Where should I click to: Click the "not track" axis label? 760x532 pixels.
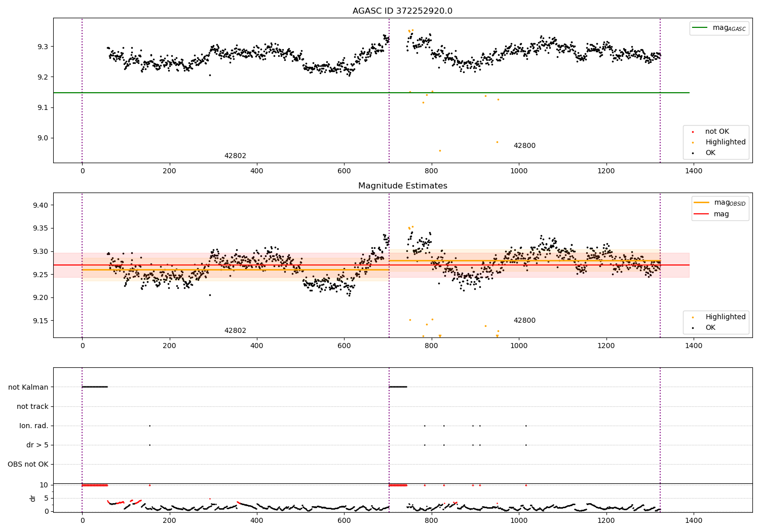click(x=32, y=407)
